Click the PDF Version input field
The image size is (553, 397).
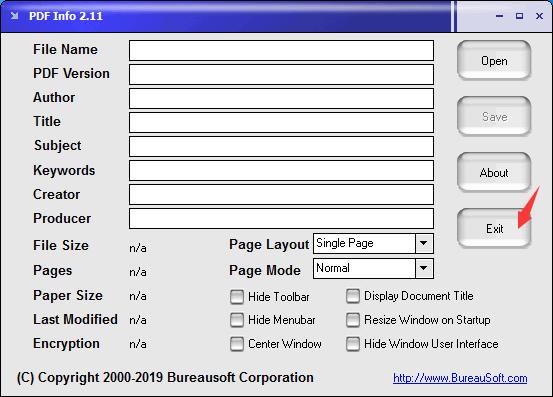[281, 74]
